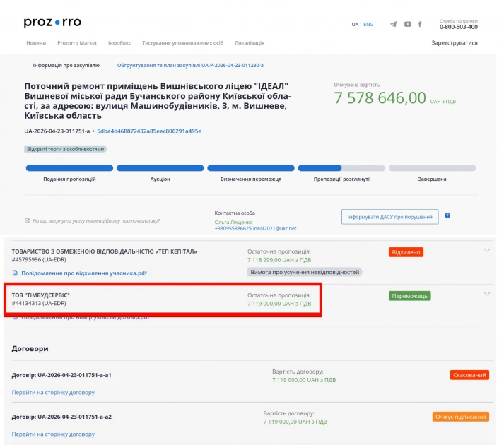Click the Пропозиції розглянуті progress bar

pyautogui.click(x=341, y=167)
